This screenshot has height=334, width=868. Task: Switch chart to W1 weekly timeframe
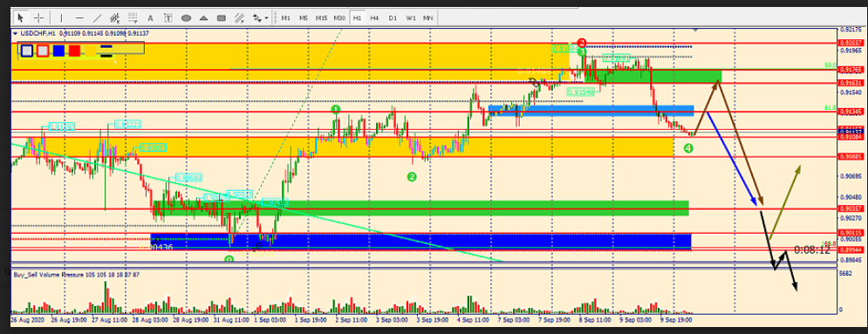410,17
